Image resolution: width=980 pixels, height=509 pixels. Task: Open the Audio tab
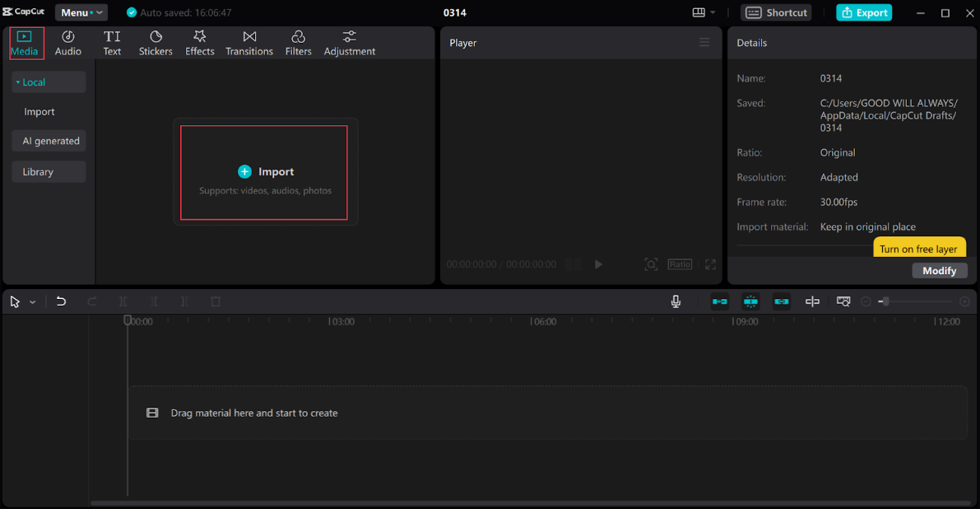[68, 43]
